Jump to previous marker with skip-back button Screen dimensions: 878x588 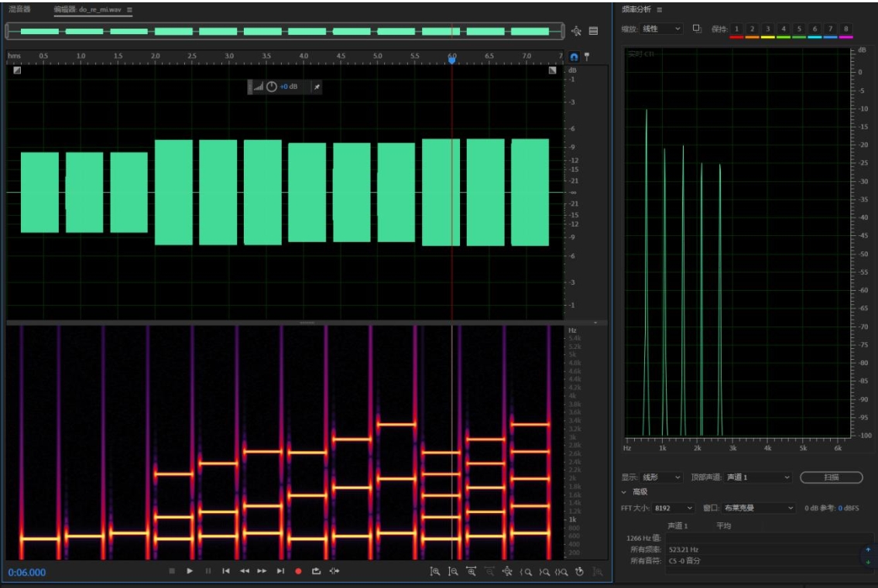pos(226,571)
